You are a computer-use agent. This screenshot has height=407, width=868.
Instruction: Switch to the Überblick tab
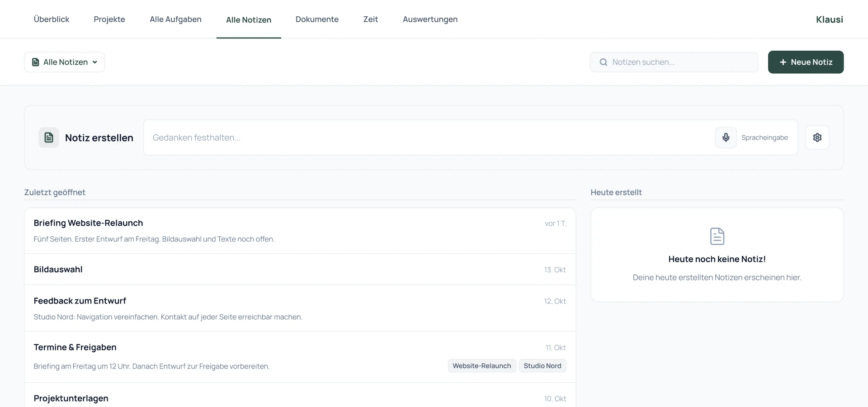coord(52,19)
